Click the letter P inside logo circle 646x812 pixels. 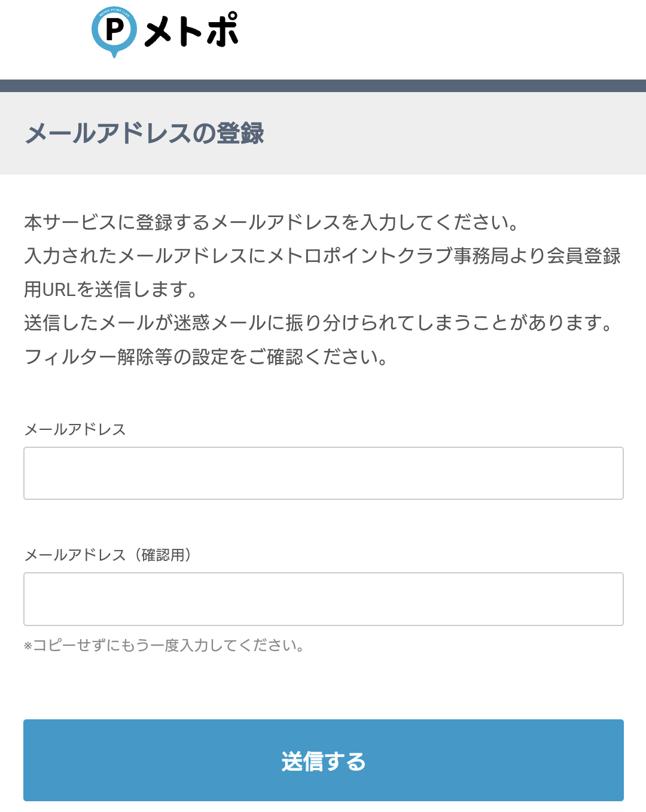click(x=114, y=29)
